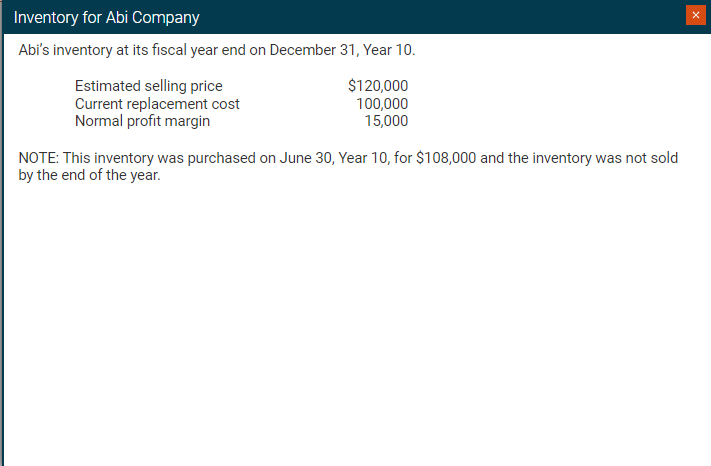
Task: Click the text 'by the end of the year.'
Action: coord(90,177)
